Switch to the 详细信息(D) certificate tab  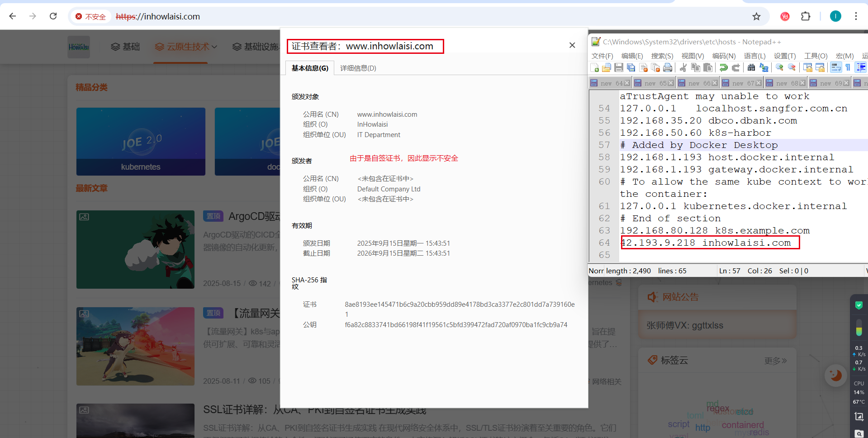[x=358, y=68]
